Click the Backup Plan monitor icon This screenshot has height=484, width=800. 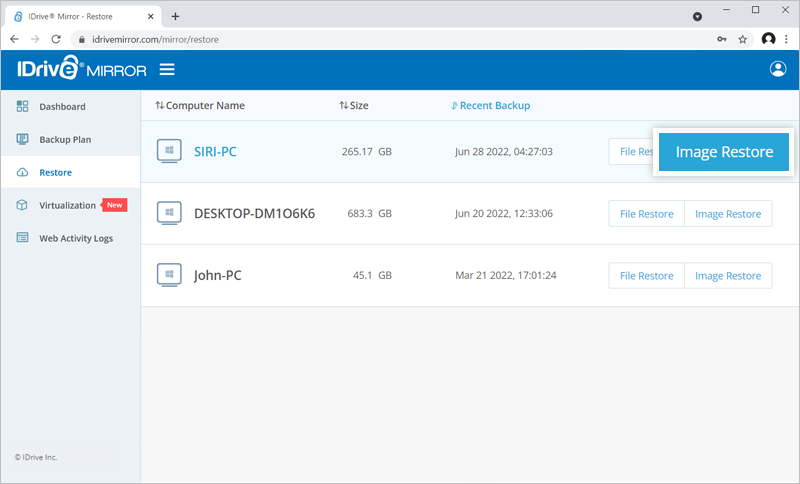coord(22,139)
